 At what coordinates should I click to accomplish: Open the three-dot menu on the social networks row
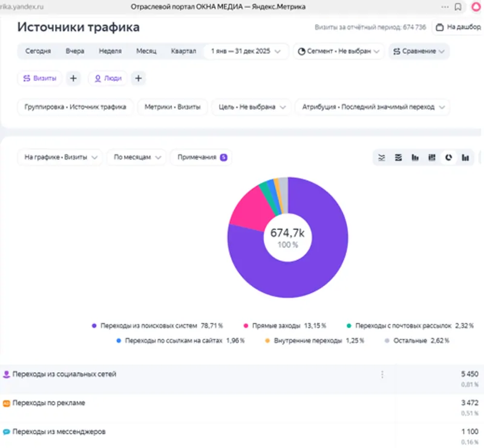coord(382,374)
